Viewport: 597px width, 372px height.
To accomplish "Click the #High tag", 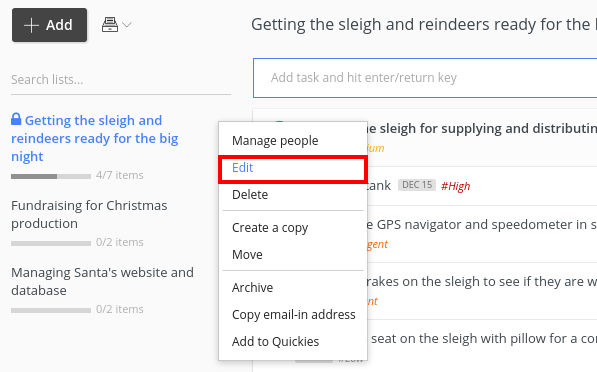I will point(455,186).
